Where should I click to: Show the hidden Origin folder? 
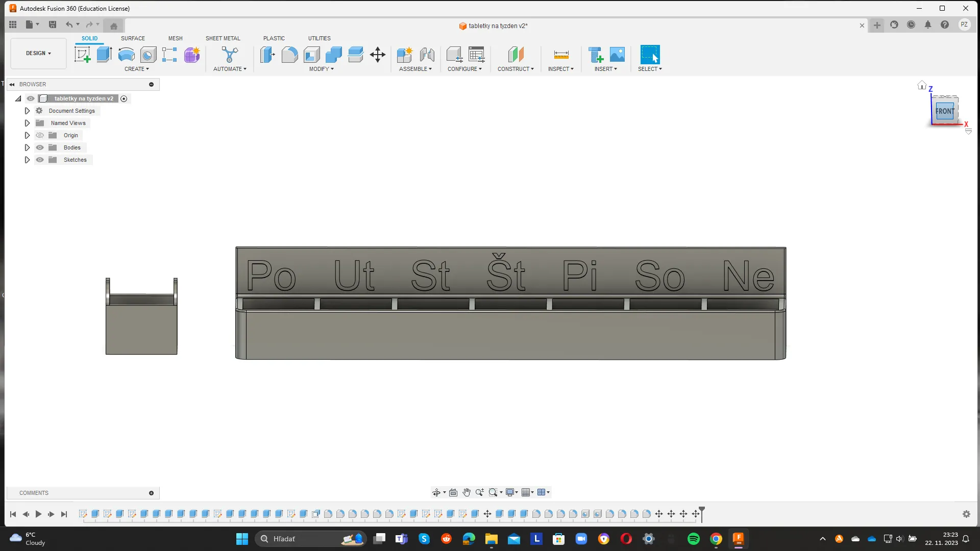40,135
